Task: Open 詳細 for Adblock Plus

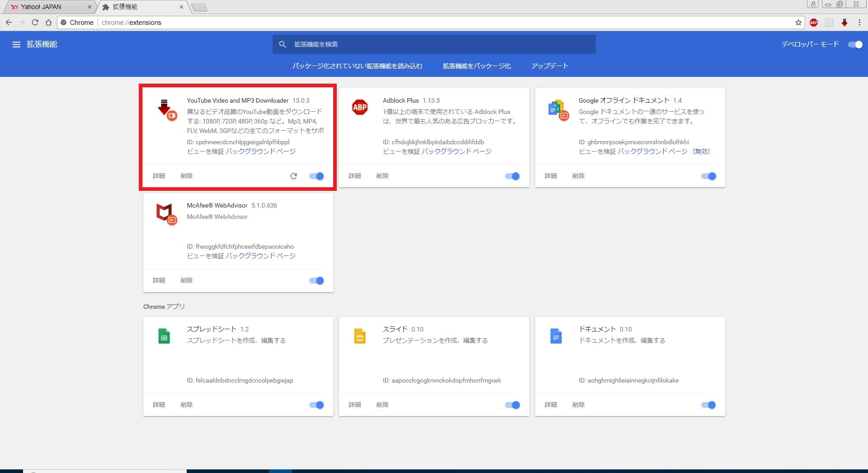Action: pyautogui.click(x=354, y=176)
